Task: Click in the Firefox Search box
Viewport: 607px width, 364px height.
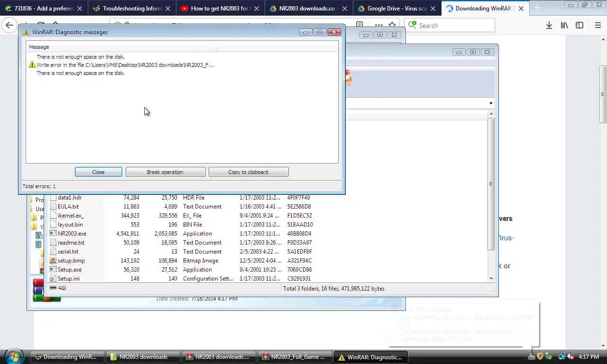Action: click(450, 26)
